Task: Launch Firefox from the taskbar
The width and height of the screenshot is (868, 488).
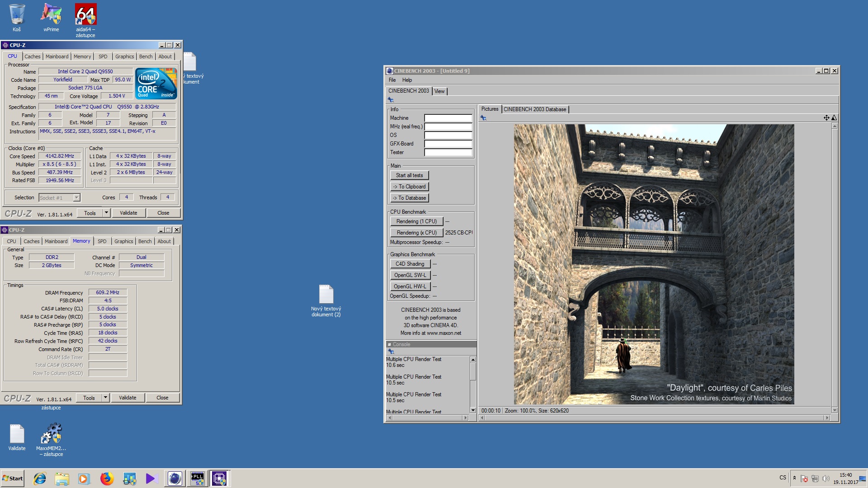Action: coord(107,479)
